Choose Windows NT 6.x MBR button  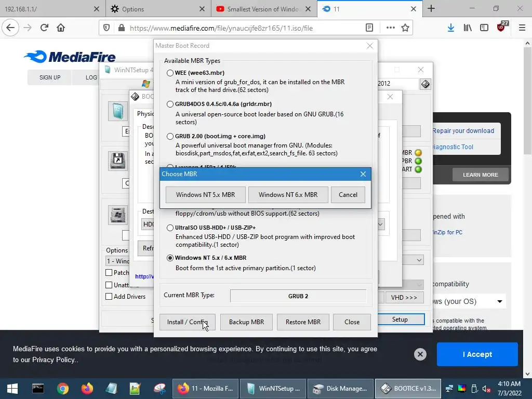(288, 195)
